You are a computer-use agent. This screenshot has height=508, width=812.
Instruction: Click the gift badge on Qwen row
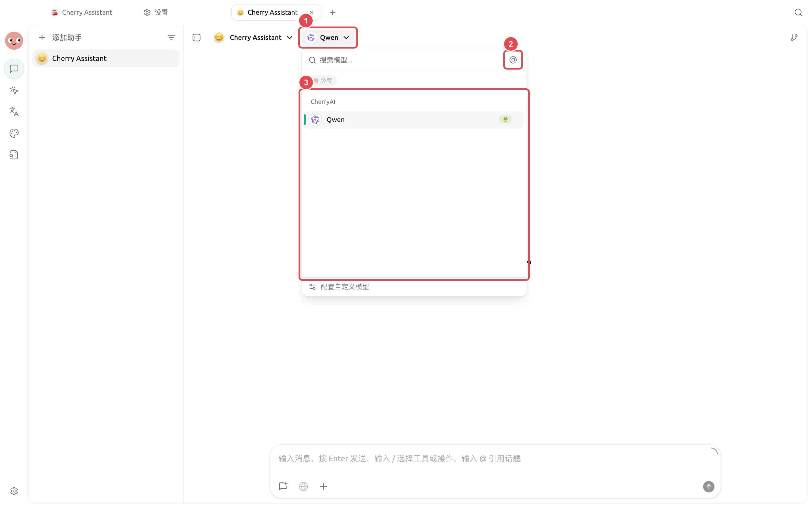click(505, 120)
